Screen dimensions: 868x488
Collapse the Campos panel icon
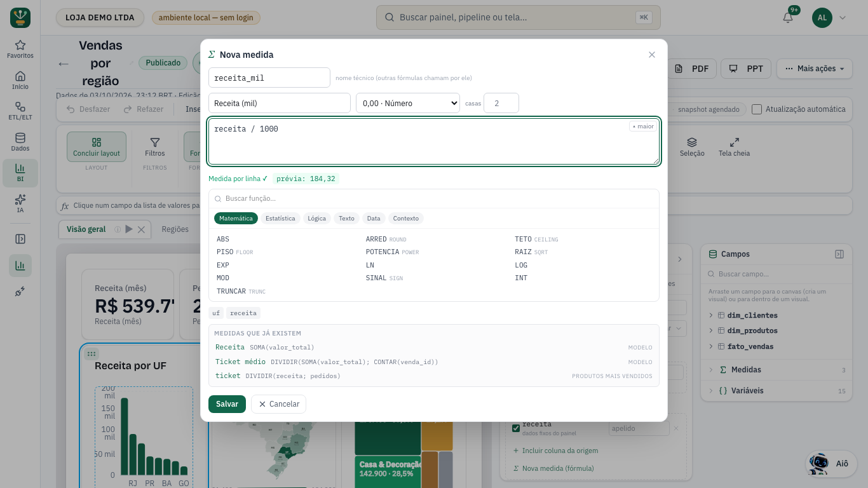click(839, 254)
